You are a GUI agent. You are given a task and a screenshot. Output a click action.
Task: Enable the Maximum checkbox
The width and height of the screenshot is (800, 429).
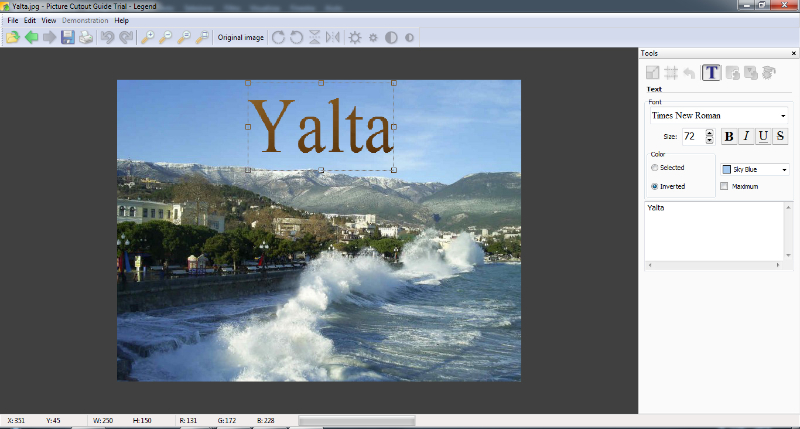[725, 186]
